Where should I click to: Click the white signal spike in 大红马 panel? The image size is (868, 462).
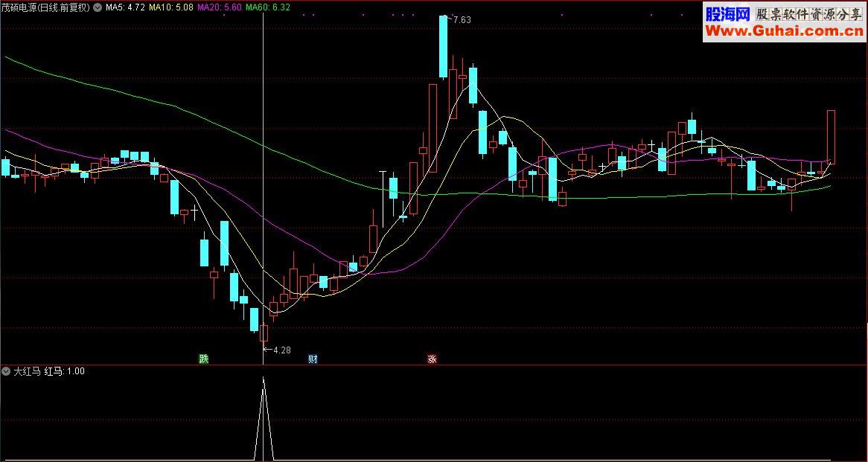tap(263, 418)
